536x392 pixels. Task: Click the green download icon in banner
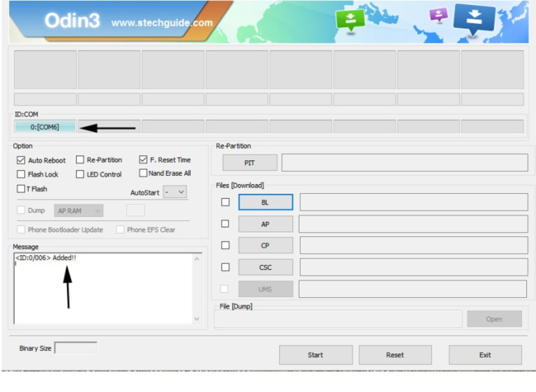coord(350,20)
